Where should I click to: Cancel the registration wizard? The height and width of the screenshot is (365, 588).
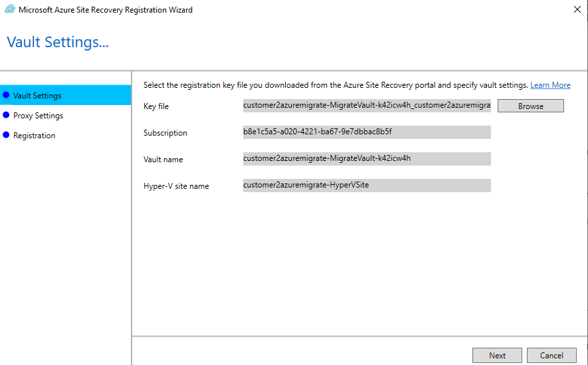pos(551,355)
